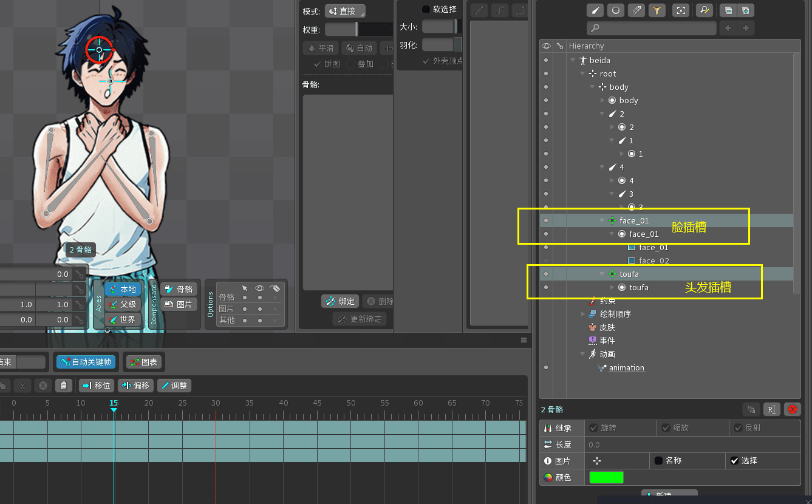Click the rename icon in properties panel
This screenshot has width=812, height=504.
tap(771, 409)
